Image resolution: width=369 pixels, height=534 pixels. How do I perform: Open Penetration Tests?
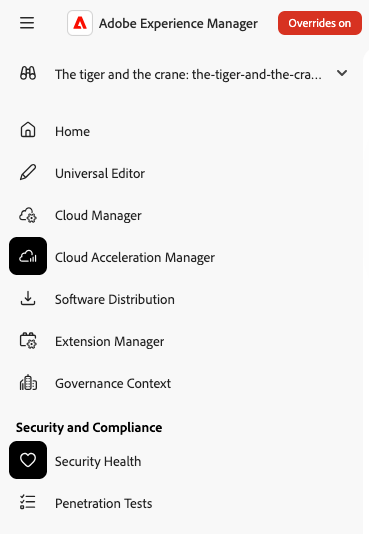[x=104, y=503]
